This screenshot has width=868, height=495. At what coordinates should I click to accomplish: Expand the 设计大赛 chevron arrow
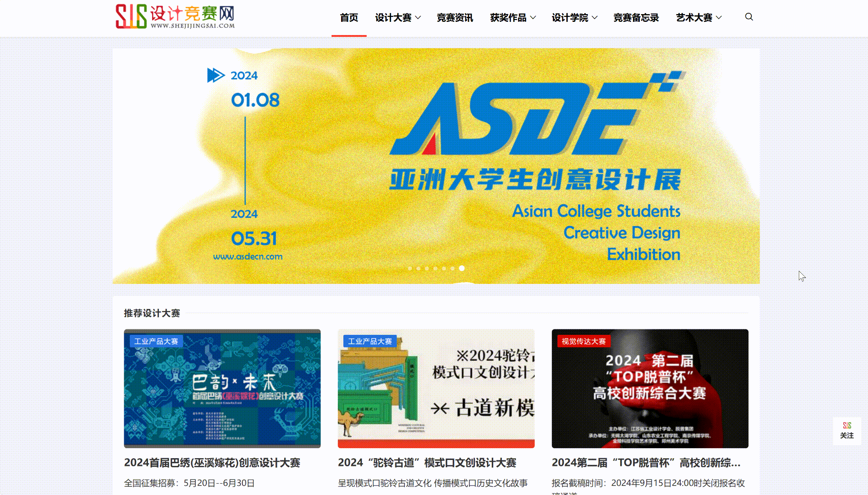tap(418, 18)
